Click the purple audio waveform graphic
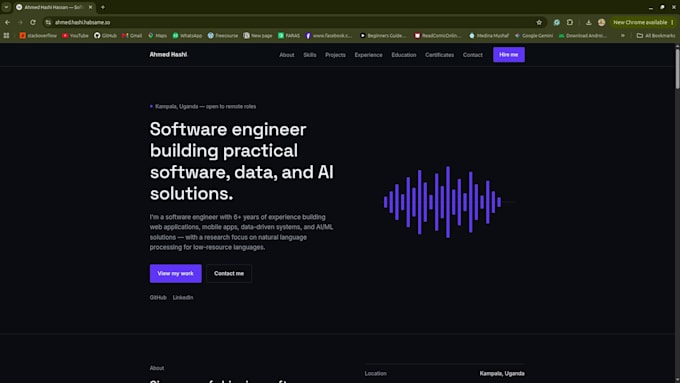The height and width of the screenshot is (383, 680). coord(442,202)
